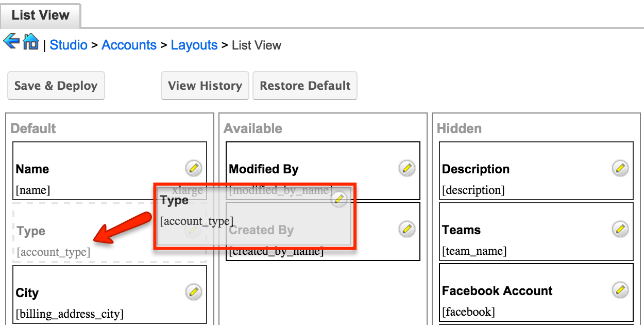Open the Studio breadcrumb link
This screenshot has width=644, height=325.
coord(69,45)
